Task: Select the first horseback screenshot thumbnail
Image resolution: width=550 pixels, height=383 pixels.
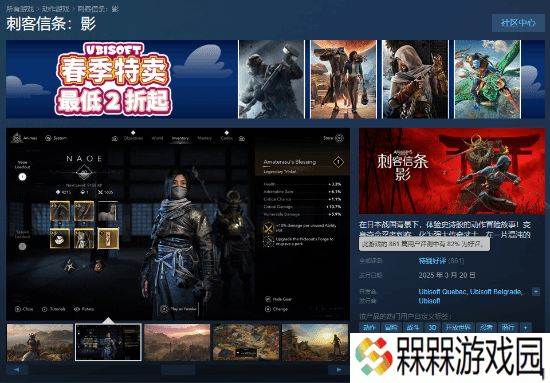Action: point(40,342)
